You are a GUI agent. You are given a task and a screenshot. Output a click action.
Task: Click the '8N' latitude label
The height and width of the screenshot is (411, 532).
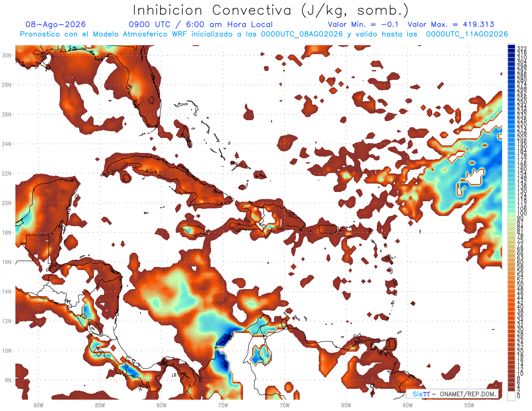pyautogui.click(x=8, y=380)
